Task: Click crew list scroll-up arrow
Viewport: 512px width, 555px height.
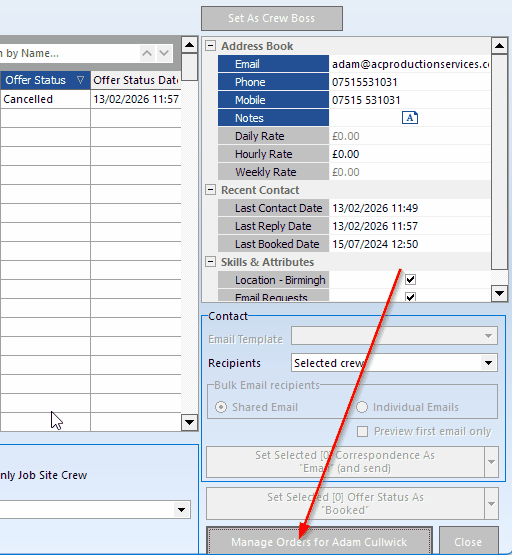Action: tap(189, 45)
